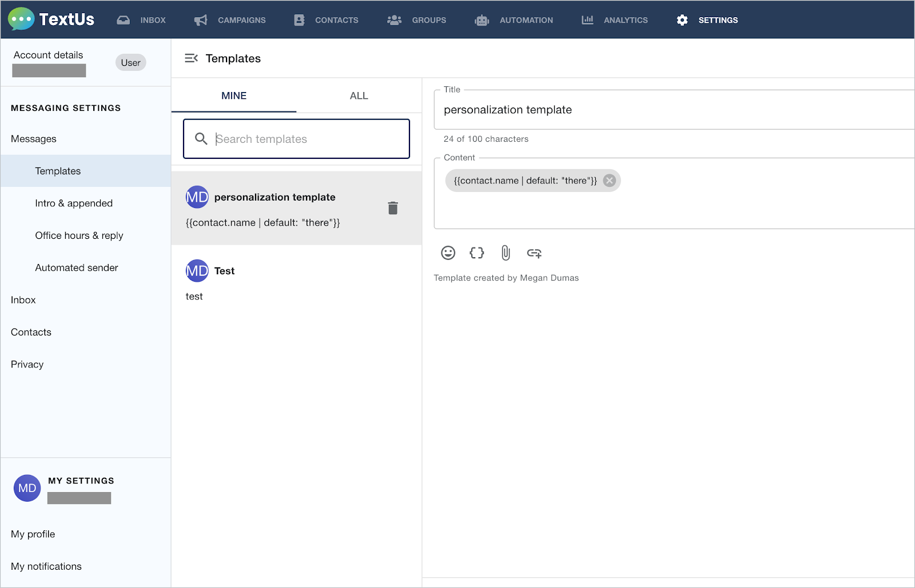
Task: Insert a shortened link into the template
Action: (x=534, y=253)
